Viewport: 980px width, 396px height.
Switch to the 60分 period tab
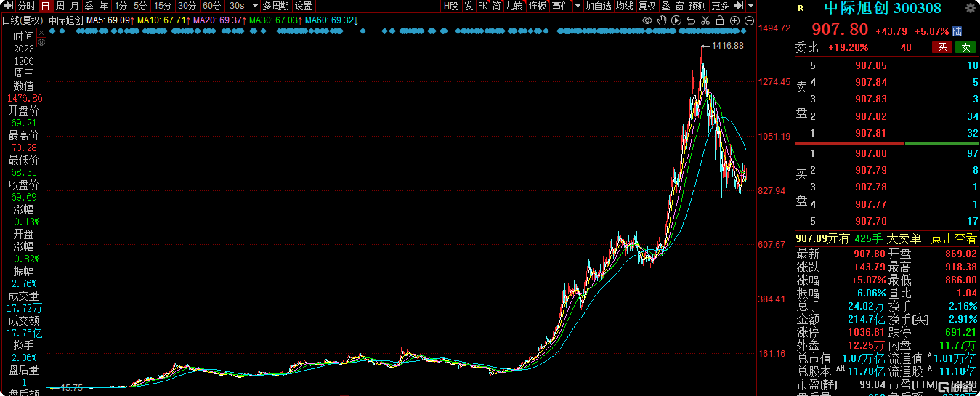[x=212, y=6]
